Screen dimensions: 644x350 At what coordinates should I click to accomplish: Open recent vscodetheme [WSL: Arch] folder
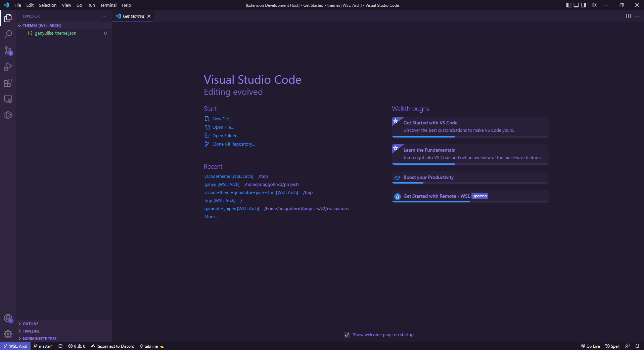coord(229,177)
